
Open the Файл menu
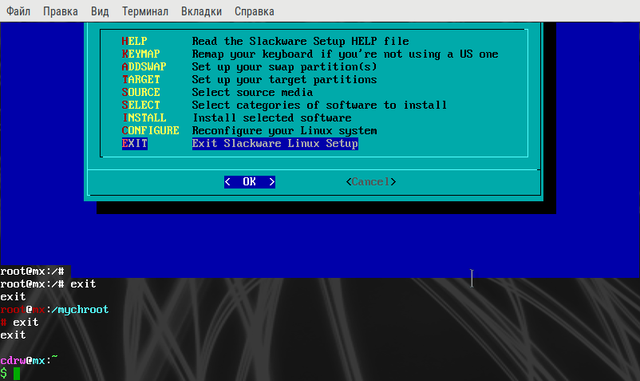[18, 11]
